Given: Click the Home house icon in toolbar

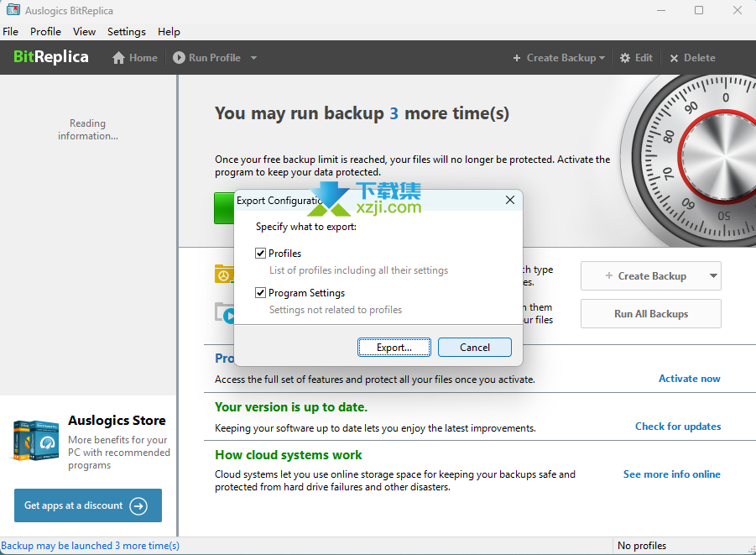Looking at the screenshot, I should (118, 58).
